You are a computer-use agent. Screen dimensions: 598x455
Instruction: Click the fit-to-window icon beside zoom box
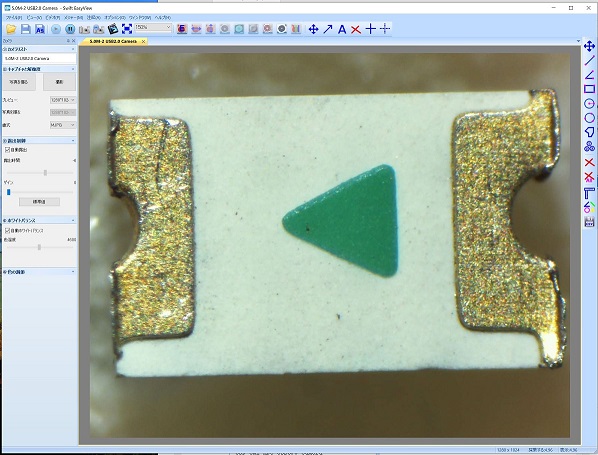point(127,29)
